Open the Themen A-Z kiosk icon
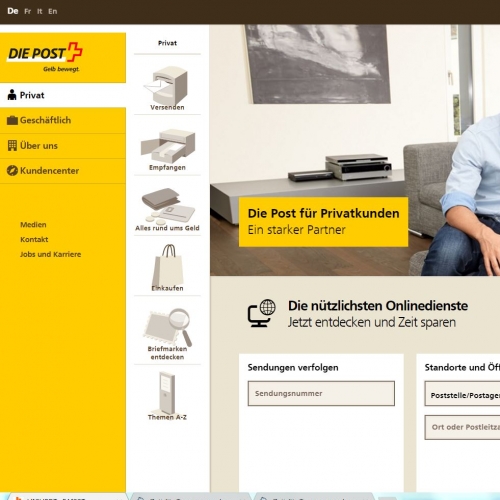500x500 pixels. (167, 393)
